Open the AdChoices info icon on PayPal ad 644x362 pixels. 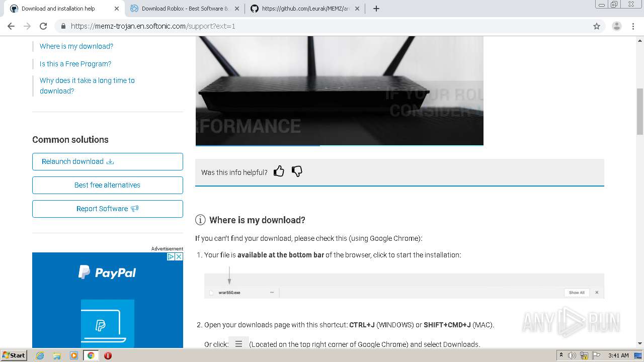[171, 256]
